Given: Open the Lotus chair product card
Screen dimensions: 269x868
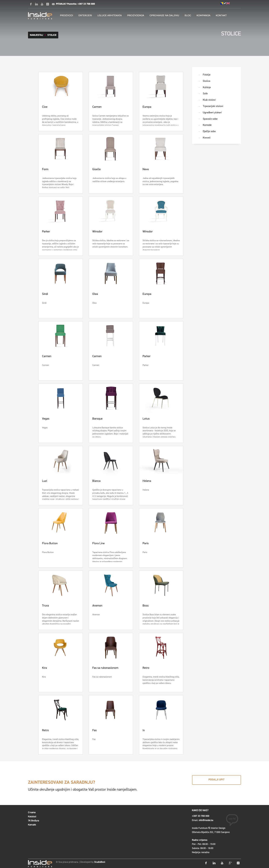Looking at the screenshot, I should click(161, 413).
